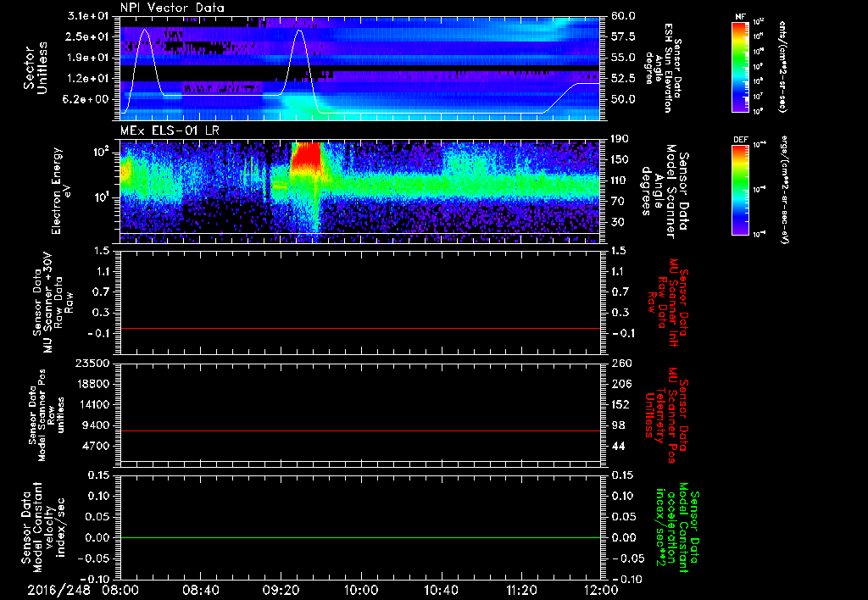Click the NF label above the colorbar

pyautogui.click(x=740, y=17)
